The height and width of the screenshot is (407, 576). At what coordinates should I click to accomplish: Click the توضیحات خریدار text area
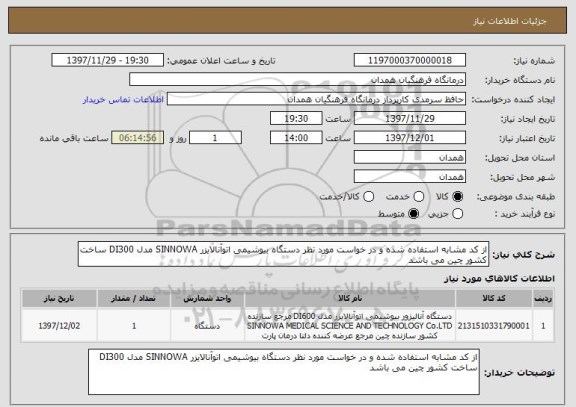click(x=284, y=372)
